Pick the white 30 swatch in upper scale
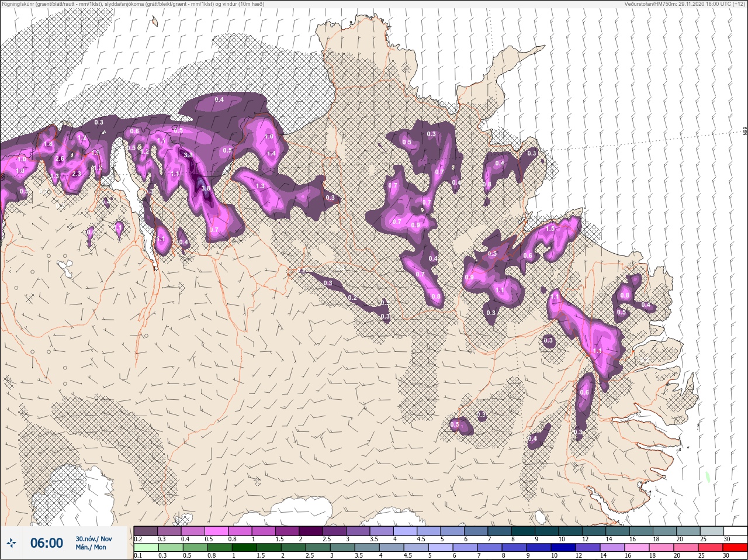This screenshot has width=748, height=560. tap(736, 531)
